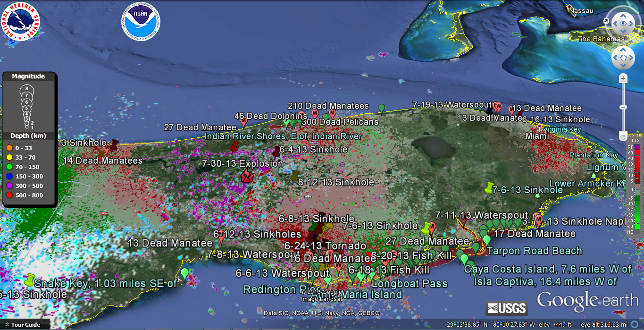Viewport: 644px width, 330px height.
Task: Click the 46 Dead Dolphins placemark marker
Action: tap(244, 122)
